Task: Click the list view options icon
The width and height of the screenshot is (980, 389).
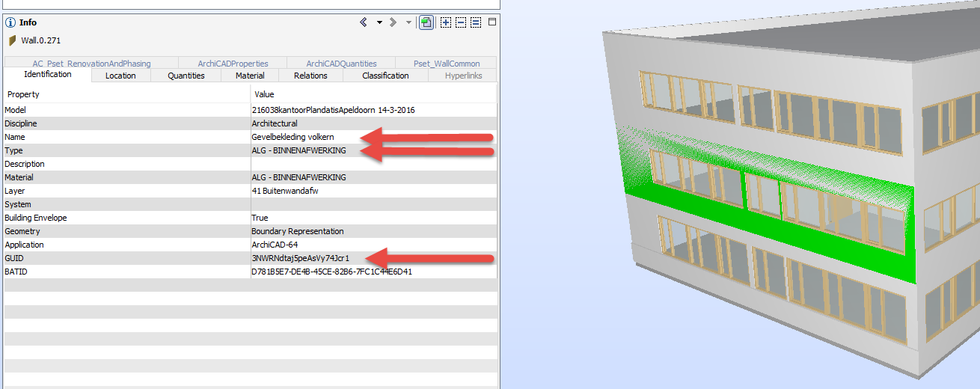Action: coord(475,22)
